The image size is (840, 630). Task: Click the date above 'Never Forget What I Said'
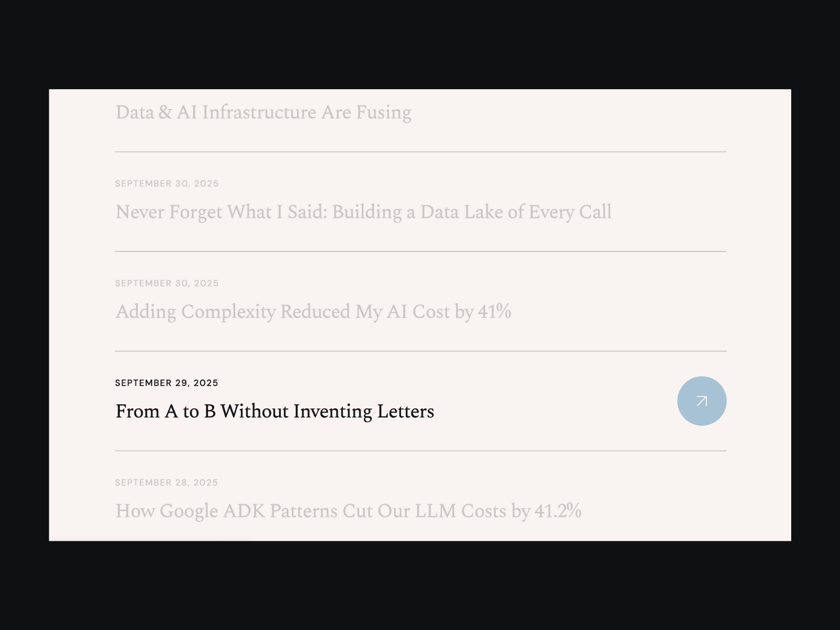(166, 184)
